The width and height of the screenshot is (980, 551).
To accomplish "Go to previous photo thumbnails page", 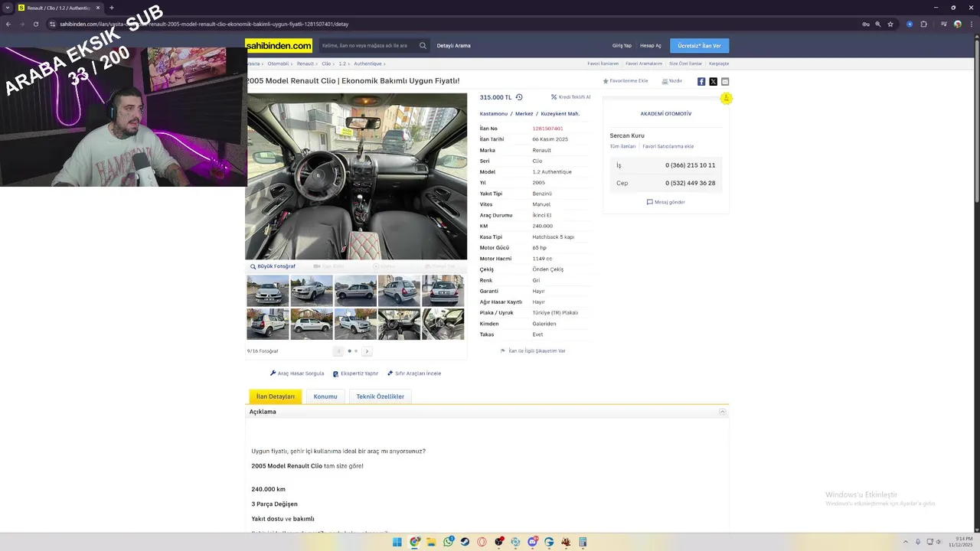I will 338,351.
